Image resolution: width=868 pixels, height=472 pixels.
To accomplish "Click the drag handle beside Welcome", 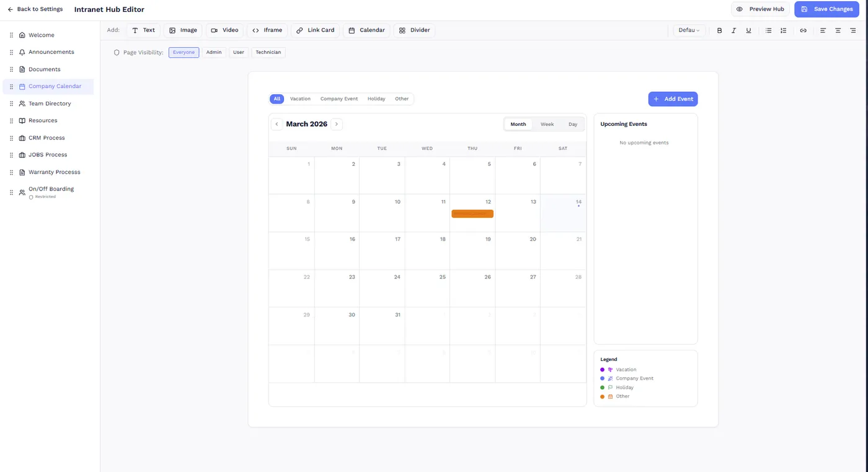I will tap(11, 35).
